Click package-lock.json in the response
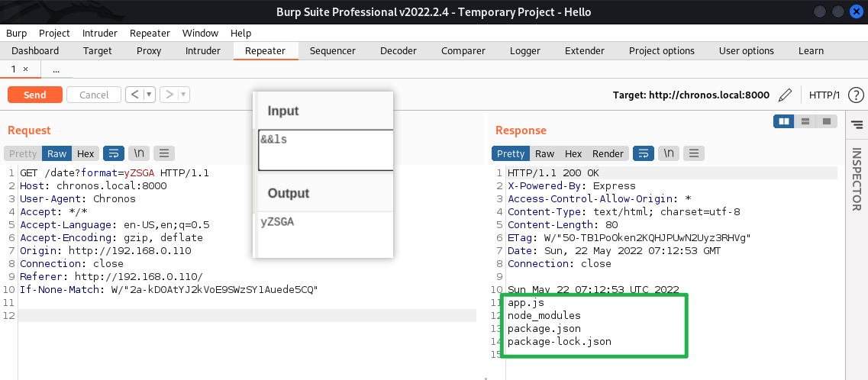 tap(560, 341)
